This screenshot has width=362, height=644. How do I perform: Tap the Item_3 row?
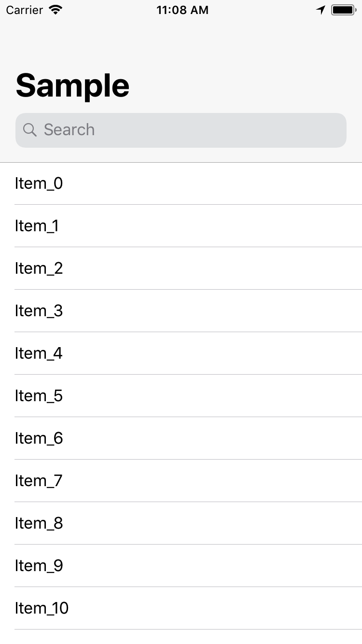tap(181, 311)
